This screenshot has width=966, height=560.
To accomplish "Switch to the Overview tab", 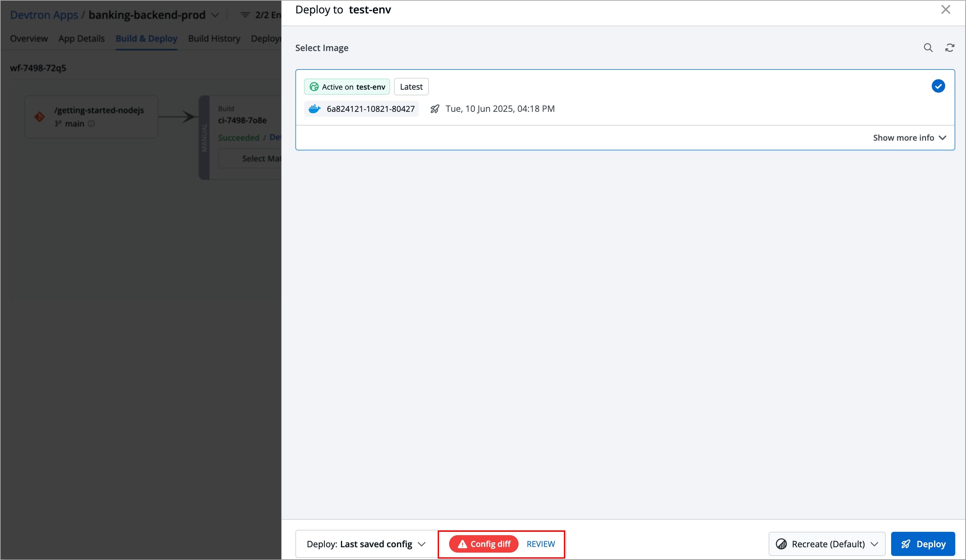I will (x=29, y=38).
